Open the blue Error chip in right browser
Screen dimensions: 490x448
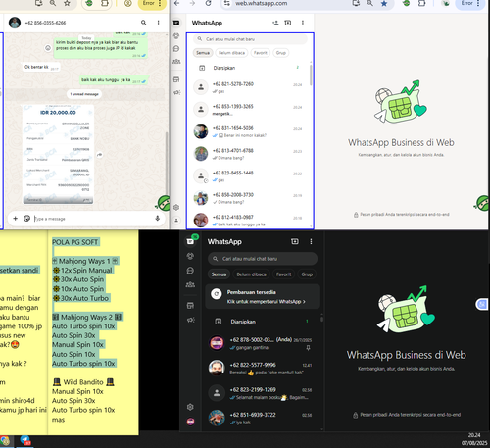click(x=470, y=3)
